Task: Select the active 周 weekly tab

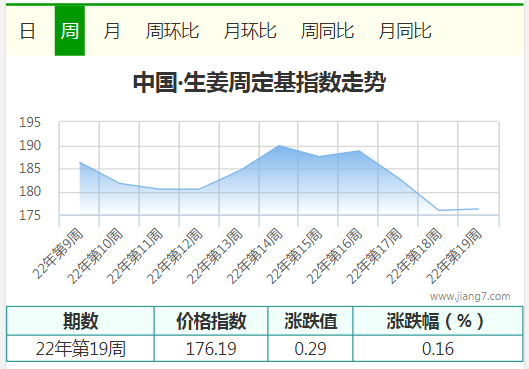Action: (70, 31)
